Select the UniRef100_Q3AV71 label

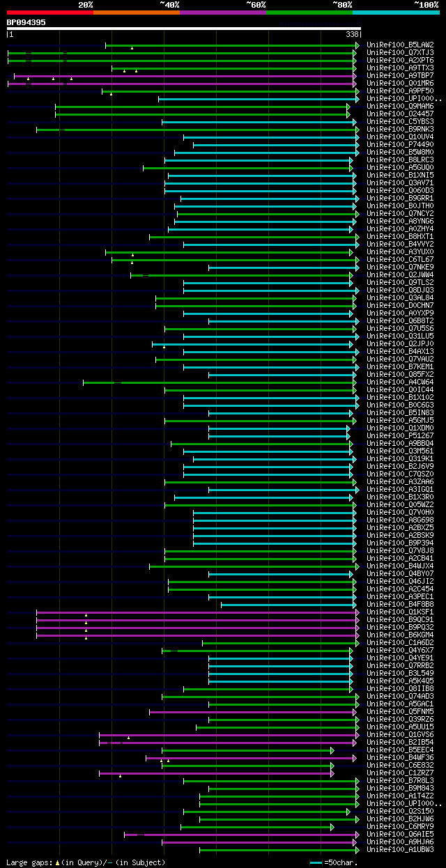coord(400,183)
